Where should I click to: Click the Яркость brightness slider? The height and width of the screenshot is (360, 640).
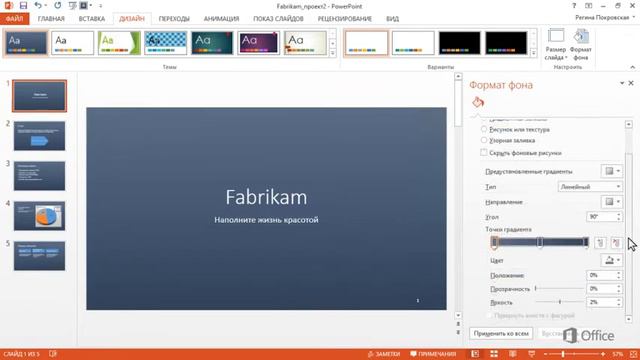tap(559, 302)
